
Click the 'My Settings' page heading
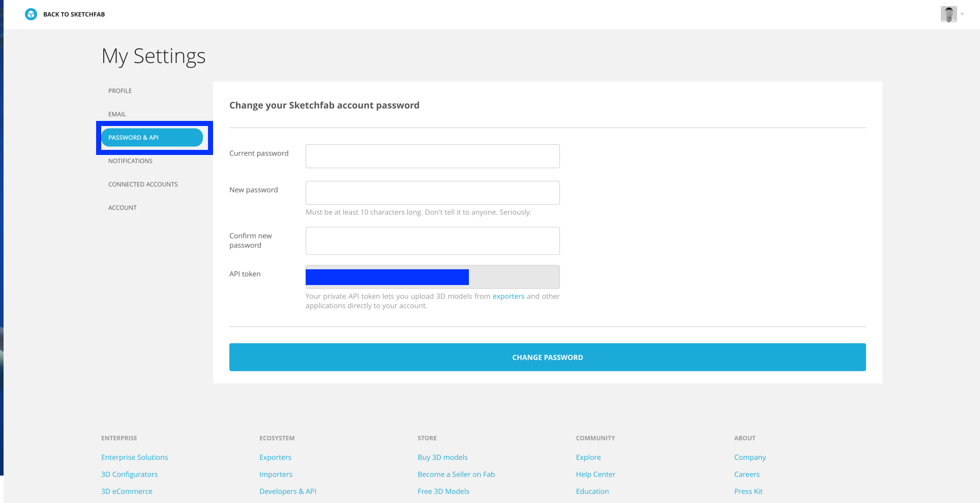click(154, 56)
